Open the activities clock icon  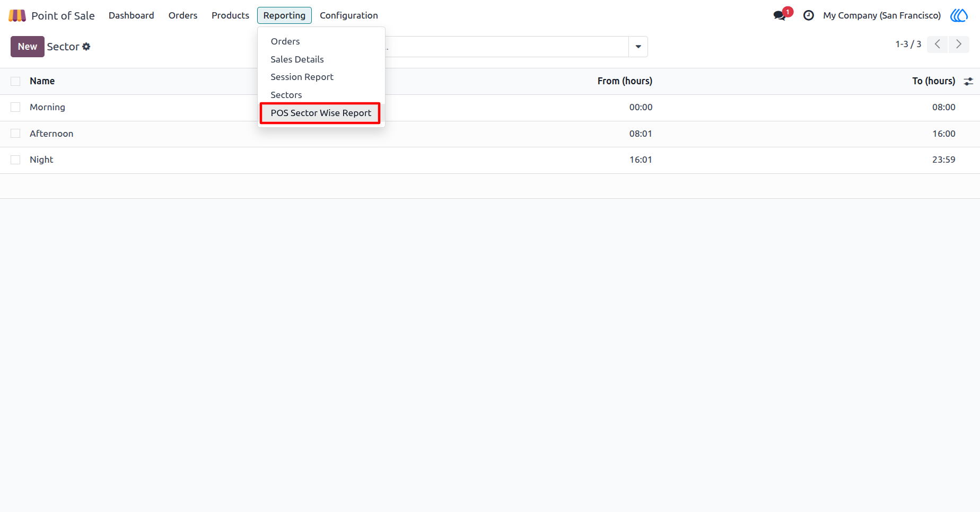[808, 15]
